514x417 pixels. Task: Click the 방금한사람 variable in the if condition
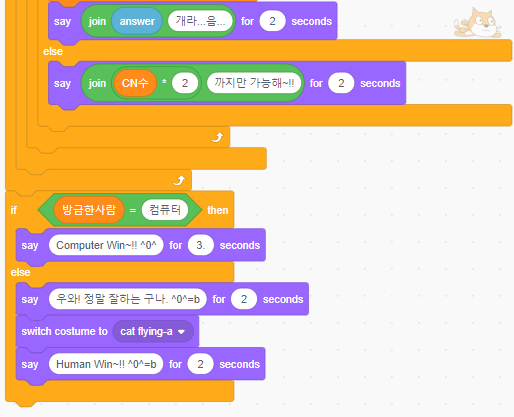[89, 210]
